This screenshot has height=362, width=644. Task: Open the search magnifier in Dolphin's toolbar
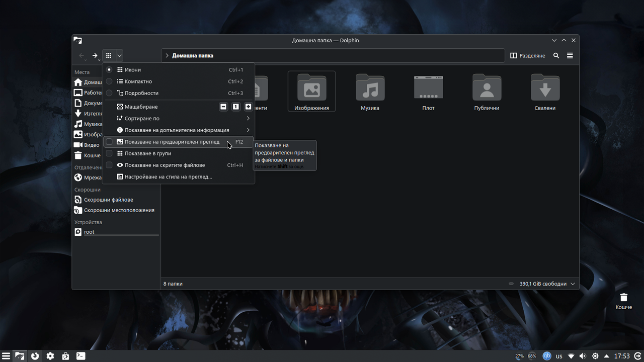[x=556, y=56]
